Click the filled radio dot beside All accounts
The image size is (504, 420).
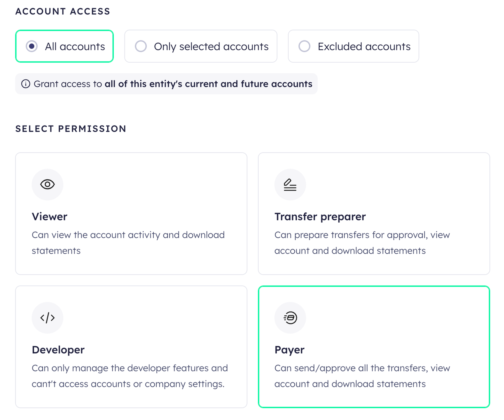coord(32,46)
